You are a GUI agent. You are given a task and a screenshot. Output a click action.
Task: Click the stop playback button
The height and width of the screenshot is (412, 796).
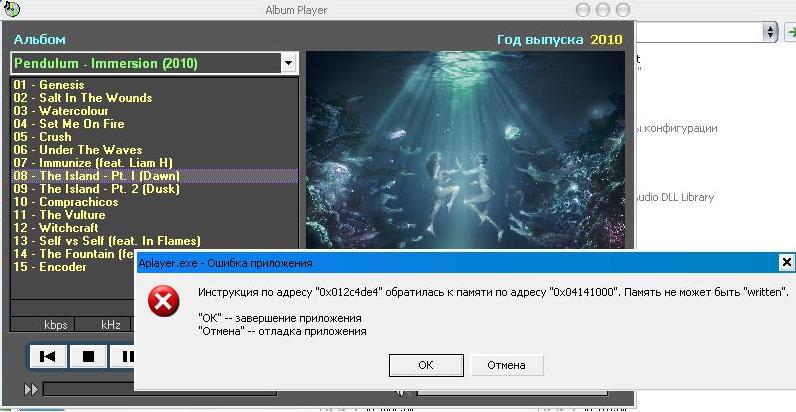(x=88, y=356)
